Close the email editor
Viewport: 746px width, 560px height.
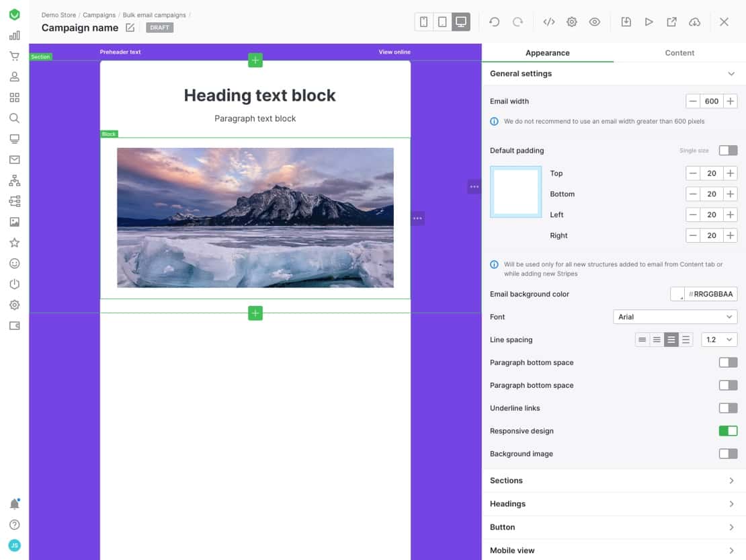724,22
